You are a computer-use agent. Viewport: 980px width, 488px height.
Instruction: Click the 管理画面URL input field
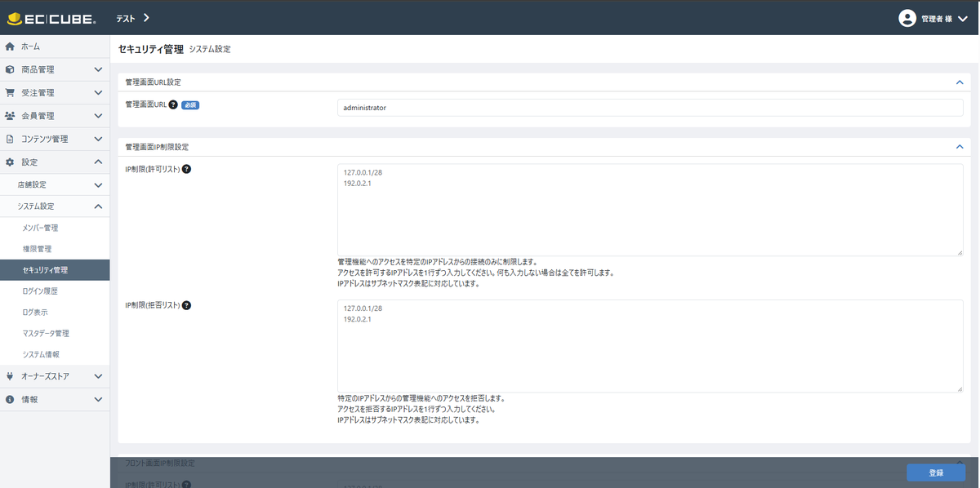point(650,108)
